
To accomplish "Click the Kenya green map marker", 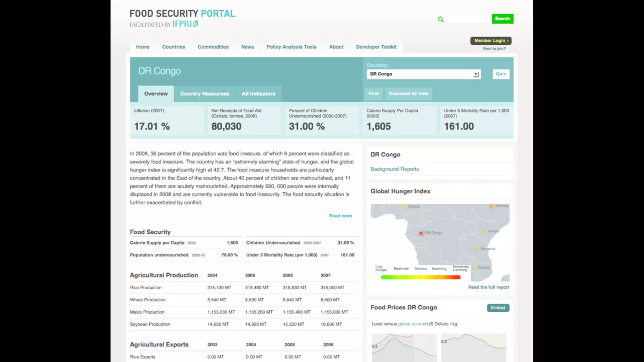I will (x=484, y=232).
